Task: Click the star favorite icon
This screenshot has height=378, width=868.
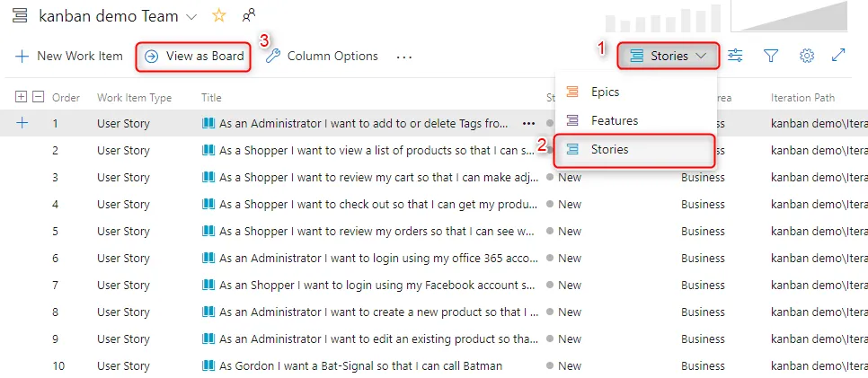Action: pos(218,16)
